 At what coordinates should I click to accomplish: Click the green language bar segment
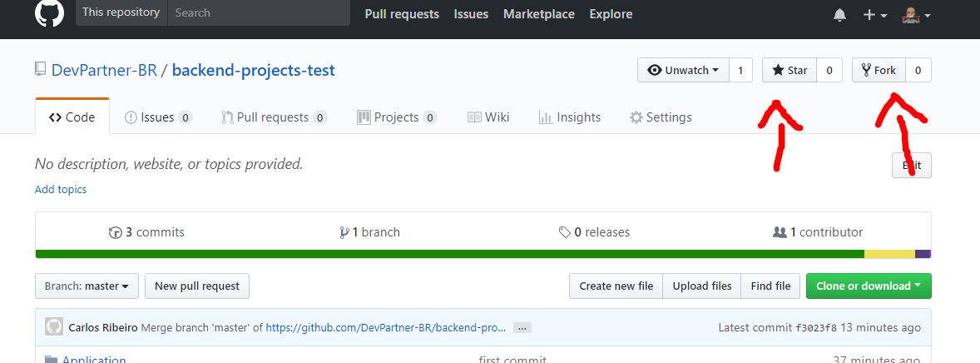click(x=450, y=254)
